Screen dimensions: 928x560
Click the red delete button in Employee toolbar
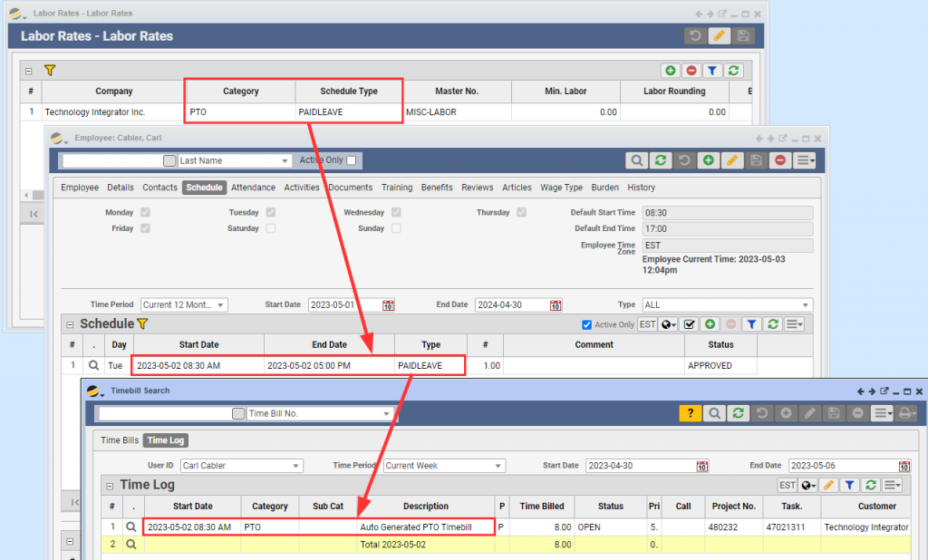(x=780, y=160)
